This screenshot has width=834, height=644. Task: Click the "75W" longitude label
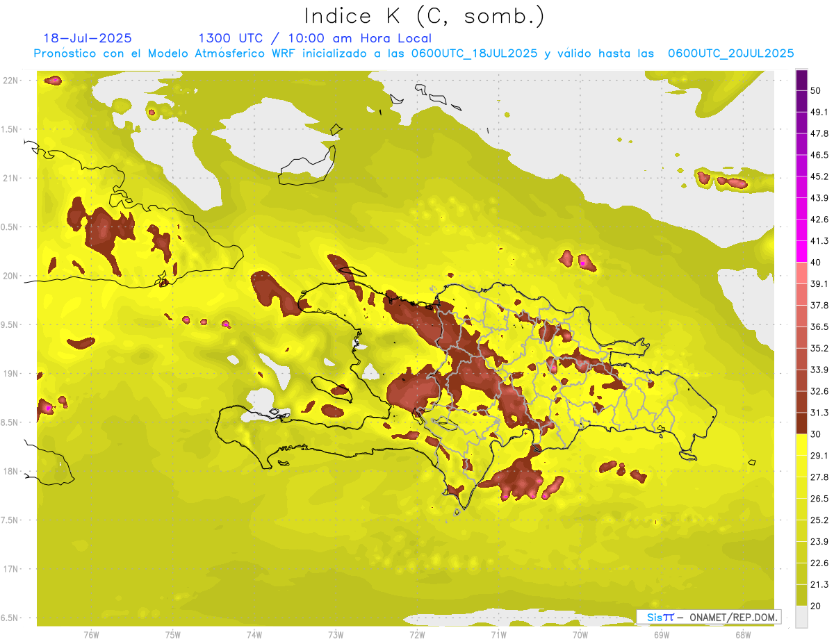(172, 634)
